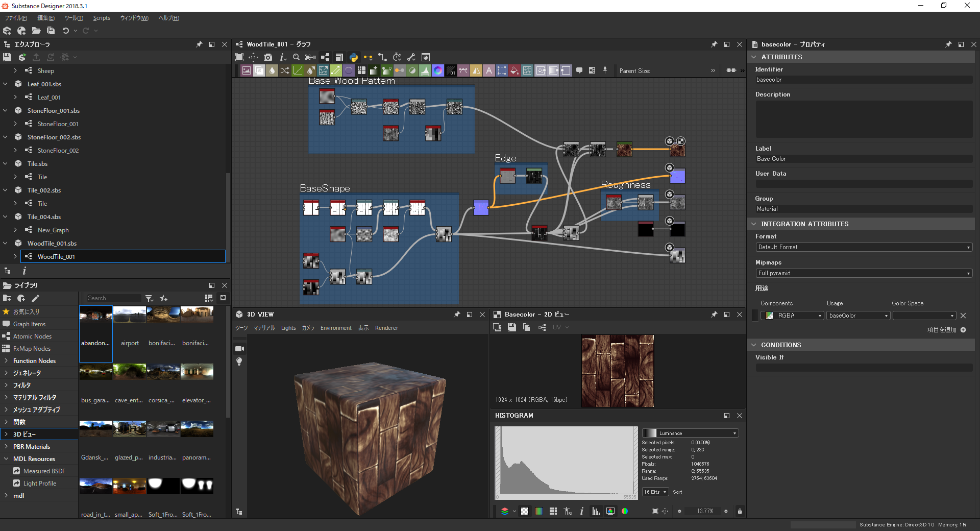Open the RGBA components dropdown
This screenshot has width=980, height=531.
[x=792, y=316]
